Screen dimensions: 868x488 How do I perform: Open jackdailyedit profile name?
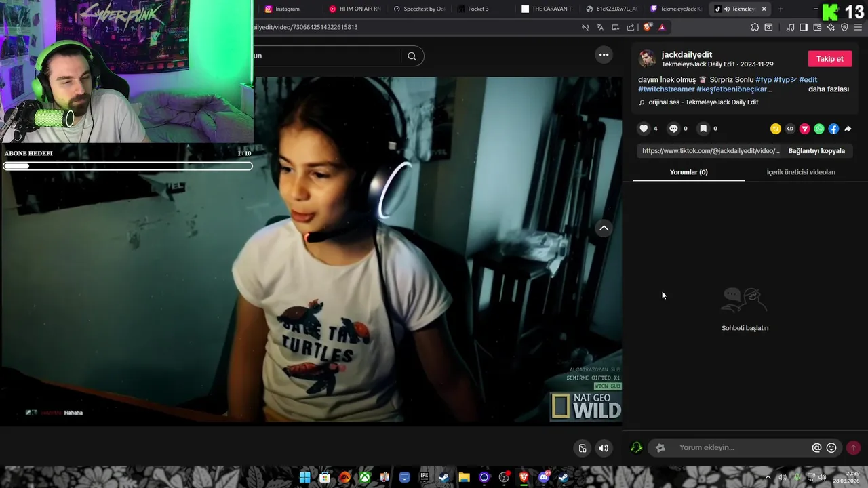click(687, 54)
